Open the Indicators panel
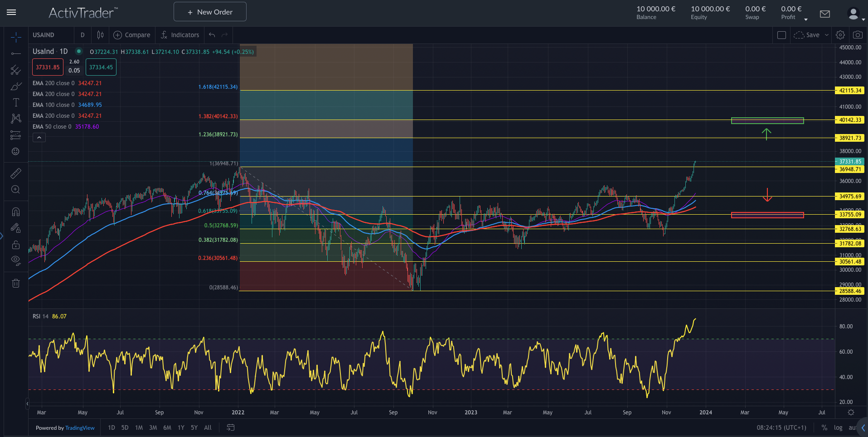This screenshot has height=437, width=868. click(180, 35)
